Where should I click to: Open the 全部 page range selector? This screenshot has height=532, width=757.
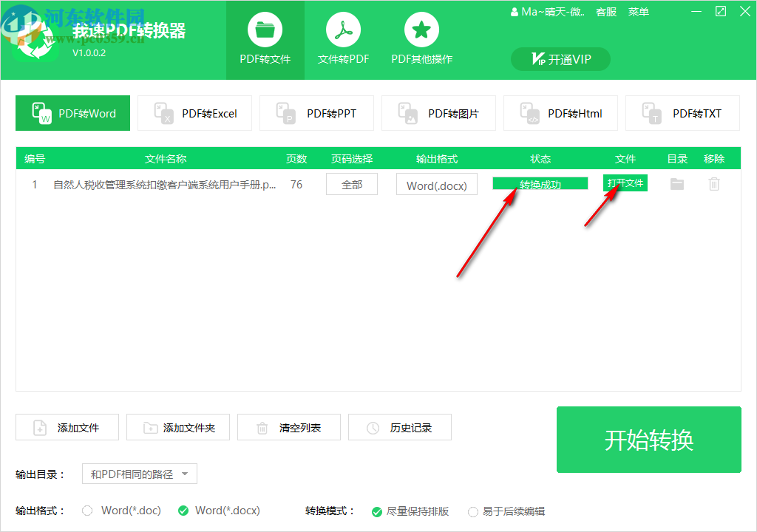(x=351, y=183)
